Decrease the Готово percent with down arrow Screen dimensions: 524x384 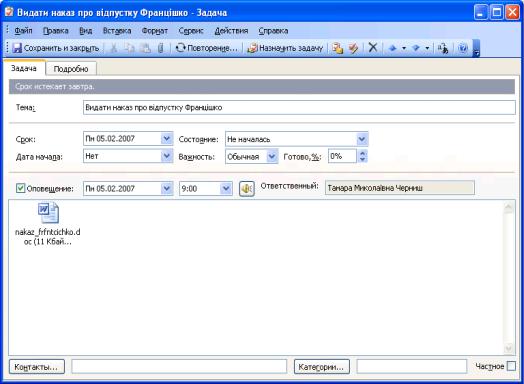362,159
